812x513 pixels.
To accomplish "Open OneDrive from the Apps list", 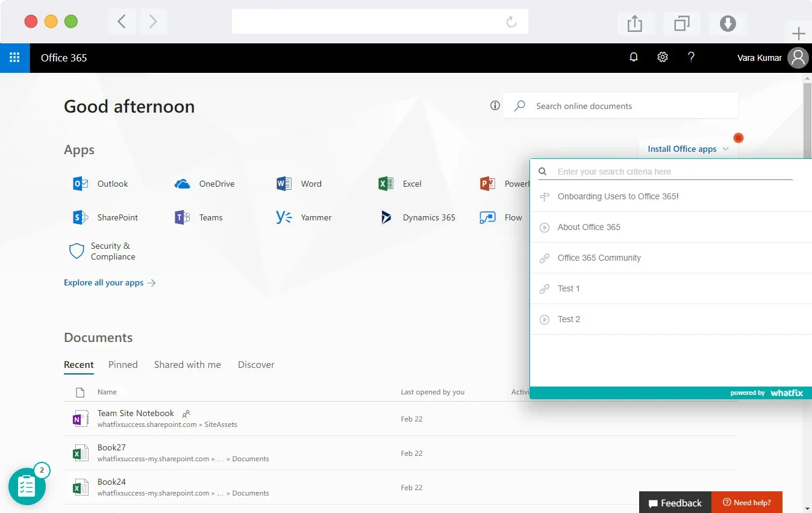I will 205,184.
